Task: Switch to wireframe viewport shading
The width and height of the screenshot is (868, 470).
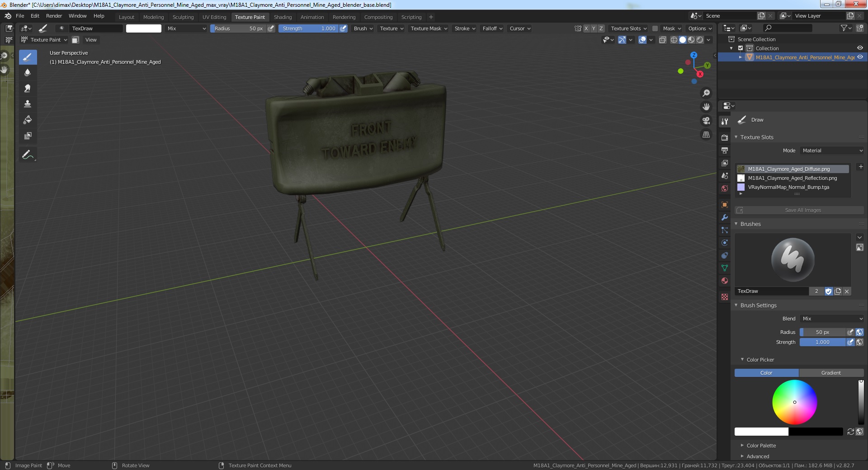Action: tap(674, 40)
